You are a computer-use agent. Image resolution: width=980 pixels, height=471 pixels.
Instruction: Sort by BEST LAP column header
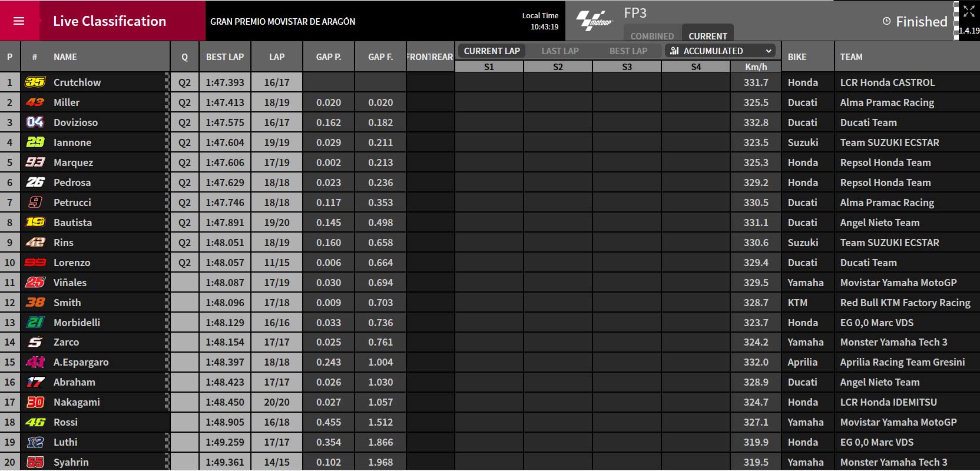pos(225,57)
